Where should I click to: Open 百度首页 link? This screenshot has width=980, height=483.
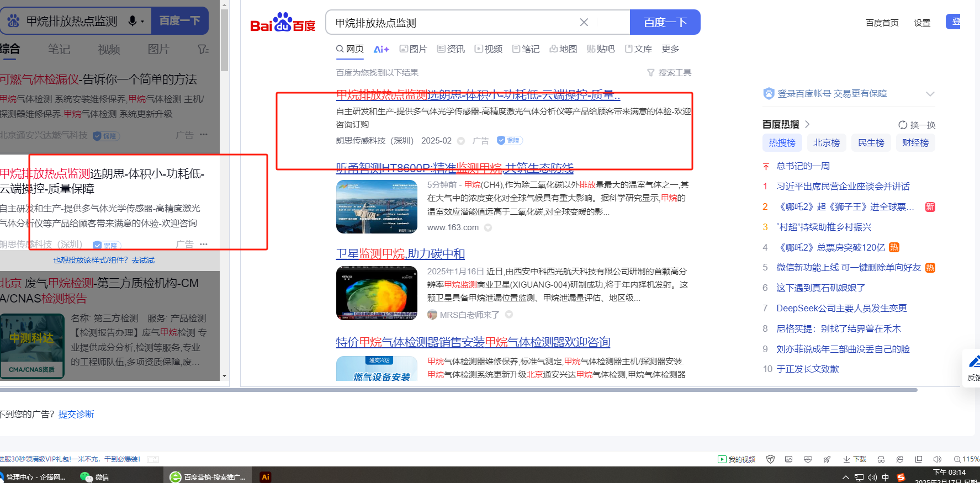tap(882, 23)
